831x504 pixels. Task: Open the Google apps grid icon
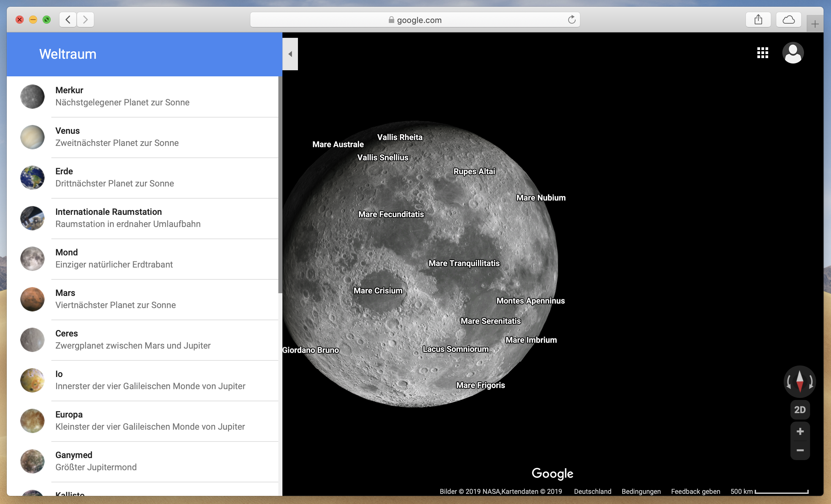click(x=763, y=53)
